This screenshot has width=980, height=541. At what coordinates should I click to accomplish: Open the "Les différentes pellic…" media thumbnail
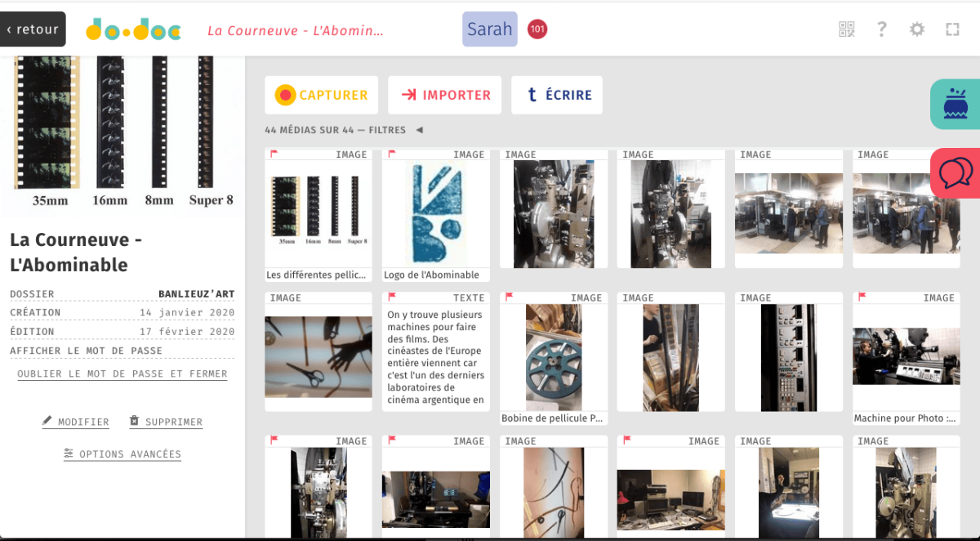318,215
